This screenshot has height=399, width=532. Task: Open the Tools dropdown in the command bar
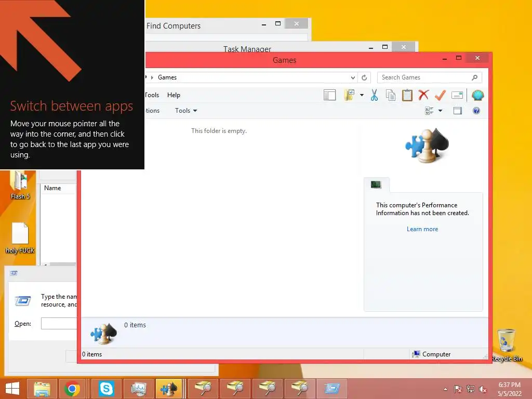coord(186,111)
